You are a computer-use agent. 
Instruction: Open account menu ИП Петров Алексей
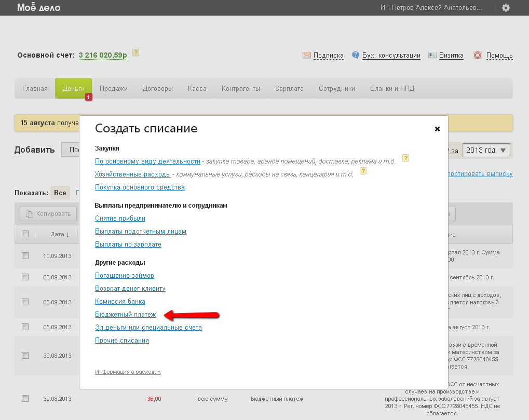click(x=431, y=7)
